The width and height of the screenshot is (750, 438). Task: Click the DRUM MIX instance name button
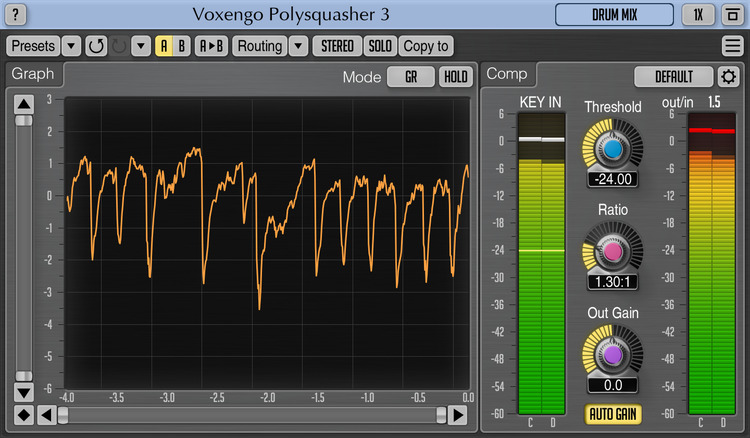pos(614,15)
